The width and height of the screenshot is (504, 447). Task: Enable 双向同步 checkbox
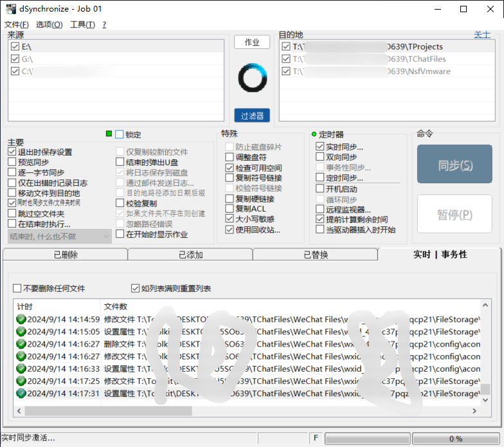click(320, 157)
